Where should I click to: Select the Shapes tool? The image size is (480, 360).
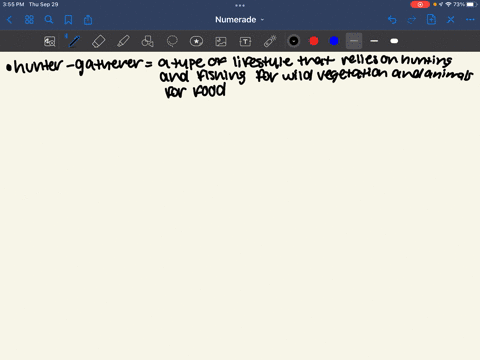coord(147,41)
